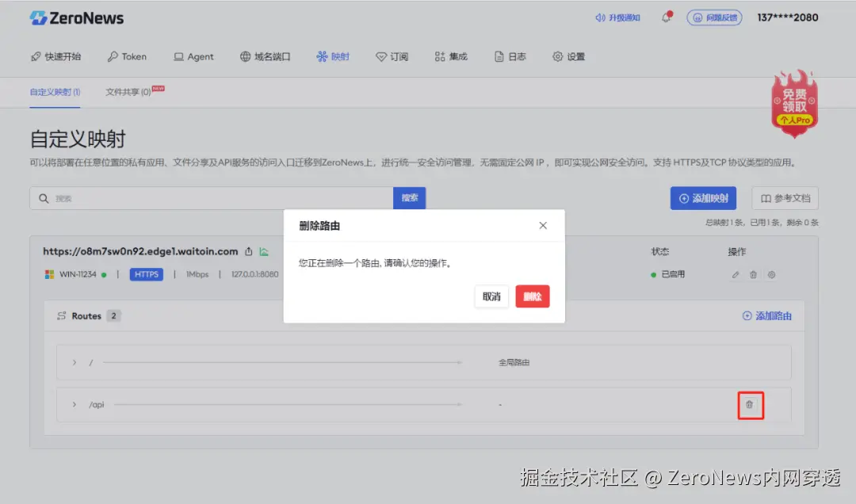
Task: Click the ZeroNews logo
Action: pos(76,18)
